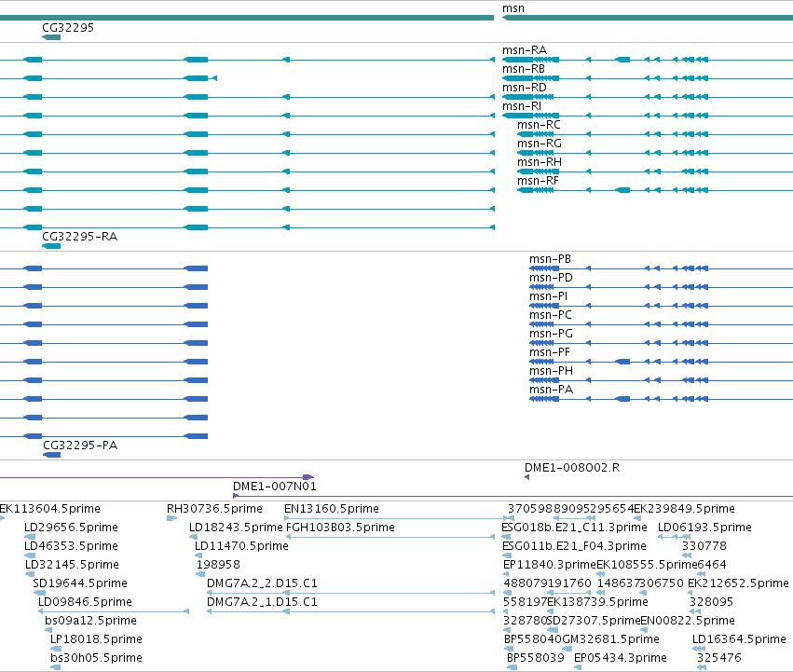Choose transcript label msn-RF
The width and height of the screenshot is (793, 672).
pos(538,181)
